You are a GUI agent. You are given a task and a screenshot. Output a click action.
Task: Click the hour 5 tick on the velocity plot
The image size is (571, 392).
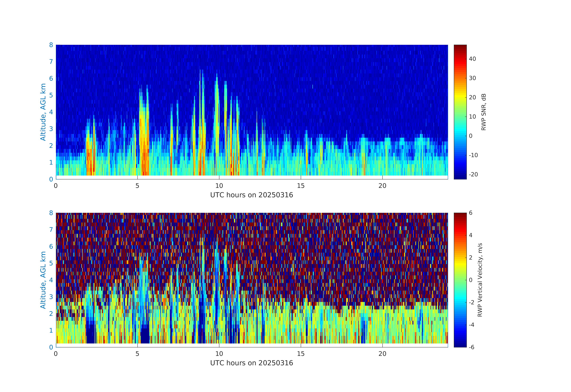(137, 354)
